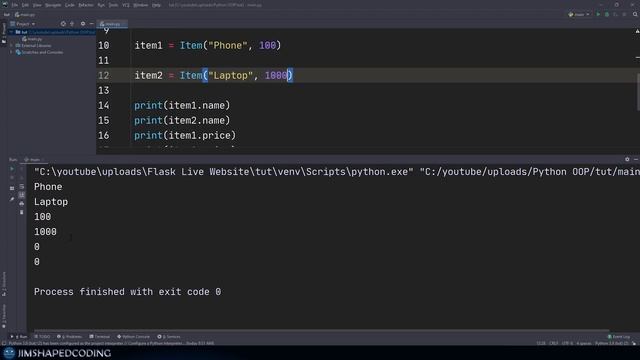The image size is (640, 360).
Task: Click print icon in Run console toolbar
Action: point(22,204)
